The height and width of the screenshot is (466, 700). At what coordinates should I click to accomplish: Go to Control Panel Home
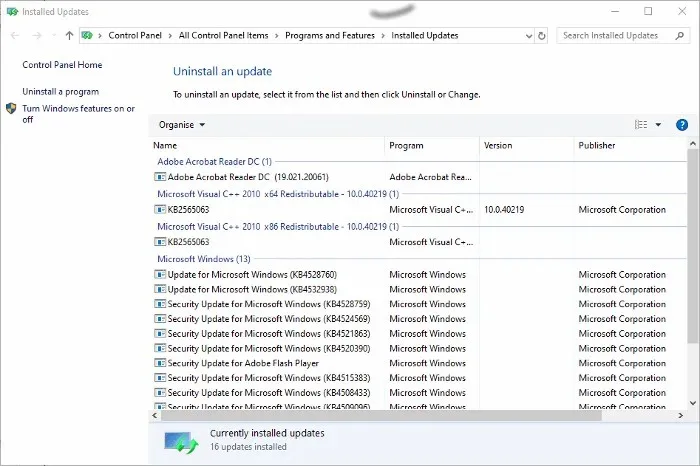[62, 65]
